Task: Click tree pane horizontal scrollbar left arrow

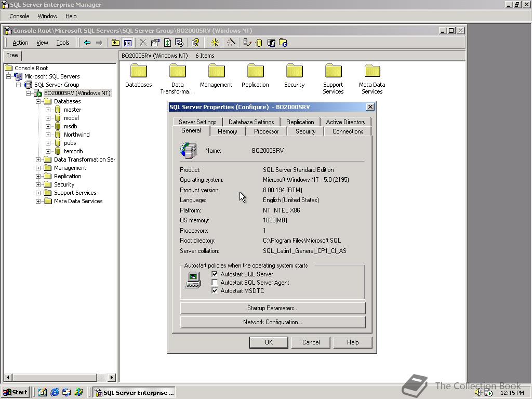Action: coord(8,377)
